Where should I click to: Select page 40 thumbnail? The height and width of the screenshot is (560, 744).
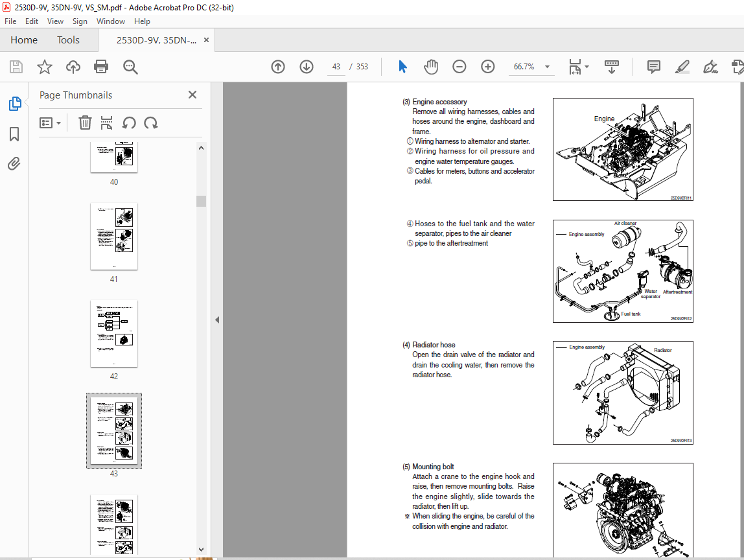coord(114,157)
